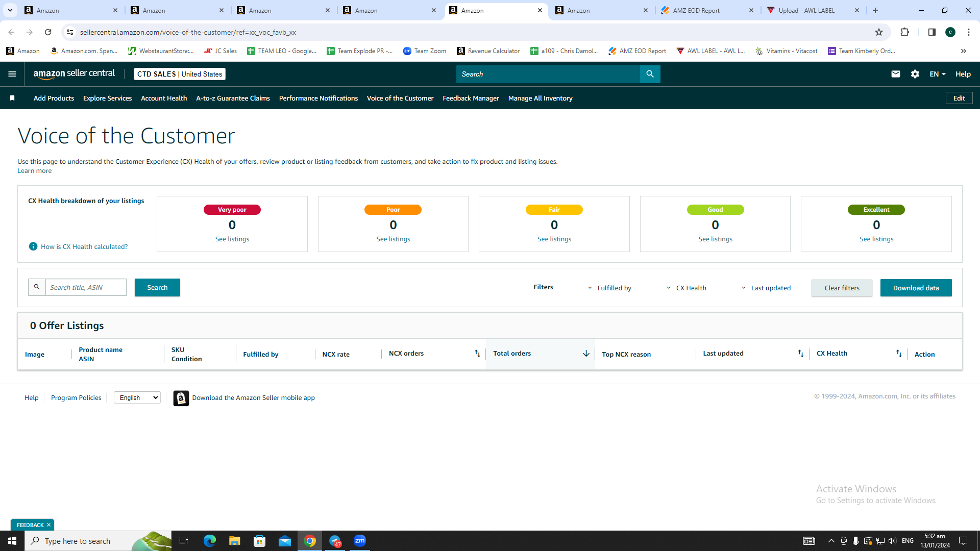Open the Revenue Calculator bookmark

coord(488,51)
